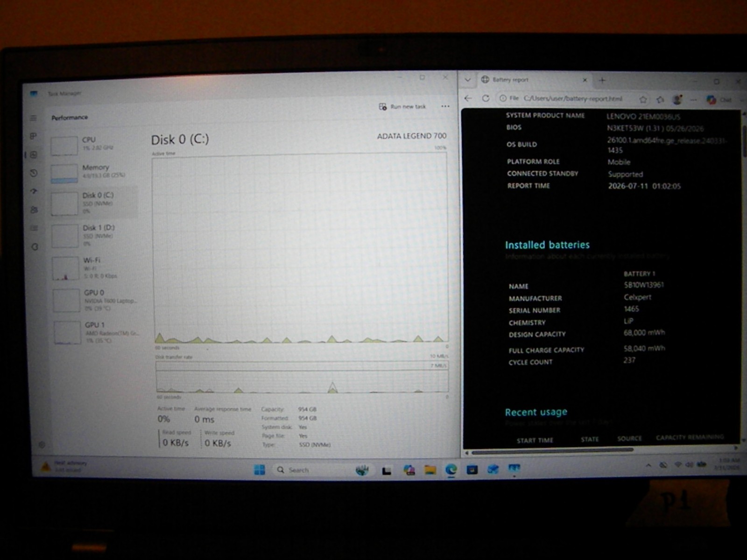Close the Battery report tab

585,80
